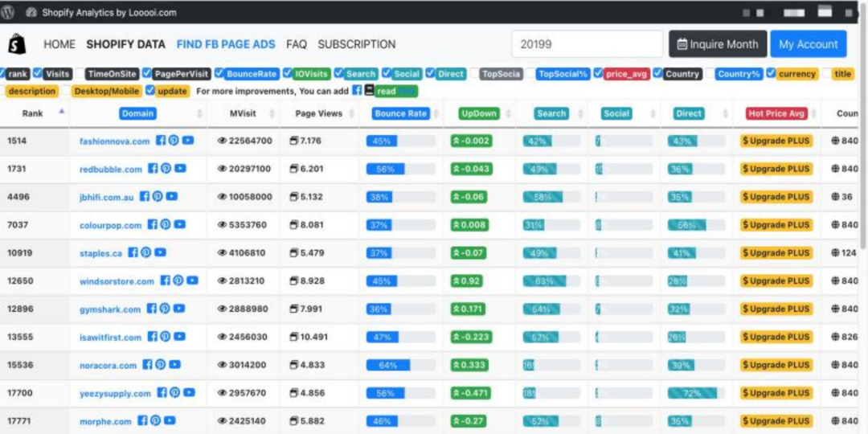Open My Account button
This screenshot has width=868, height=434.
point(809,44)
